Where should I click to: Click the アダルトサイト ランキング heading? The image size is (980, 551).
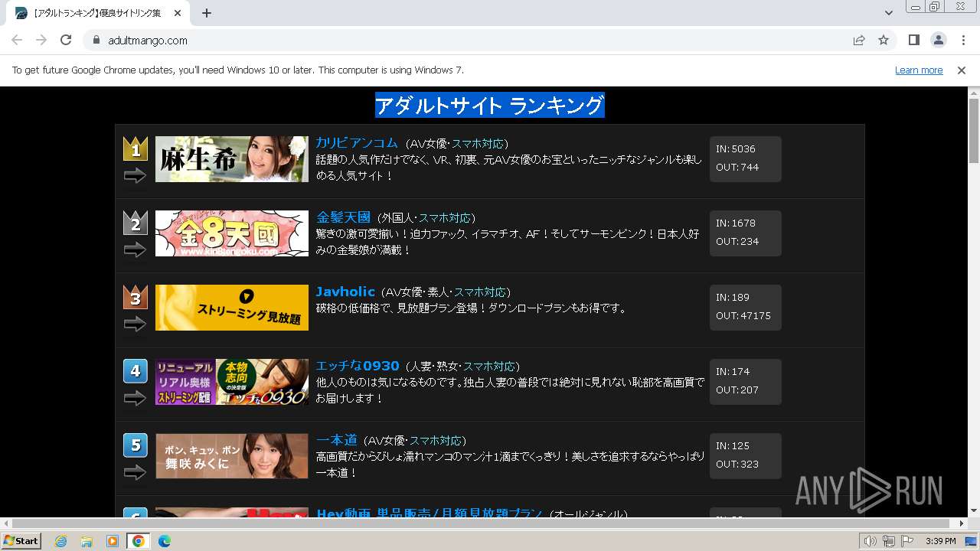[490, 105]
